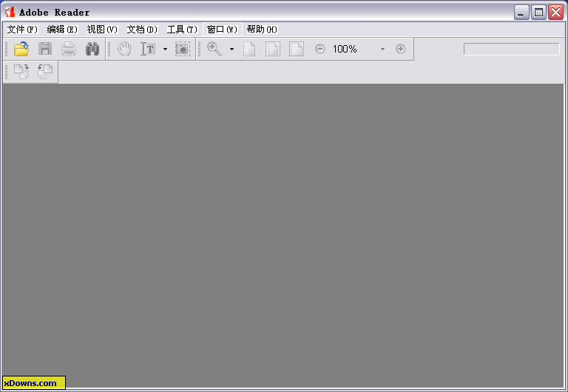Open the 帮助(H) menu
The width and height of the screenshot is (568, 392).
262,30
